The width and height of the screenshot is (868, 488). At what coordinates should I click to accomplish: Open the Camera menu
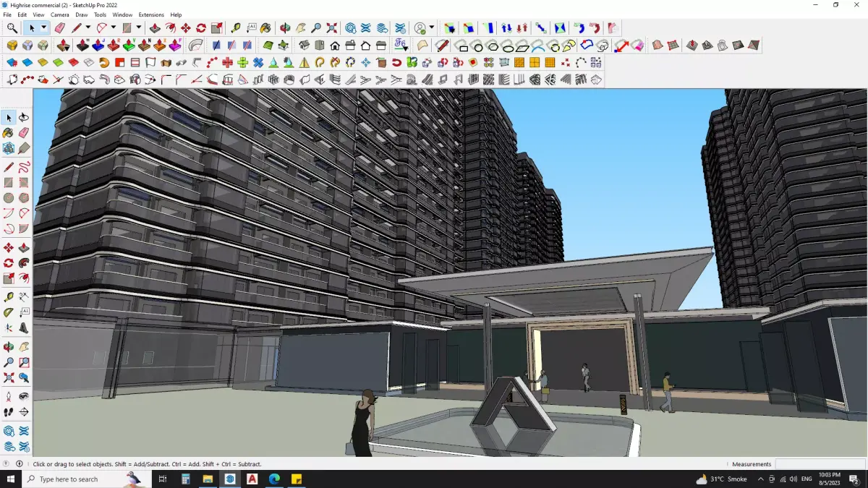pos(60,14)
